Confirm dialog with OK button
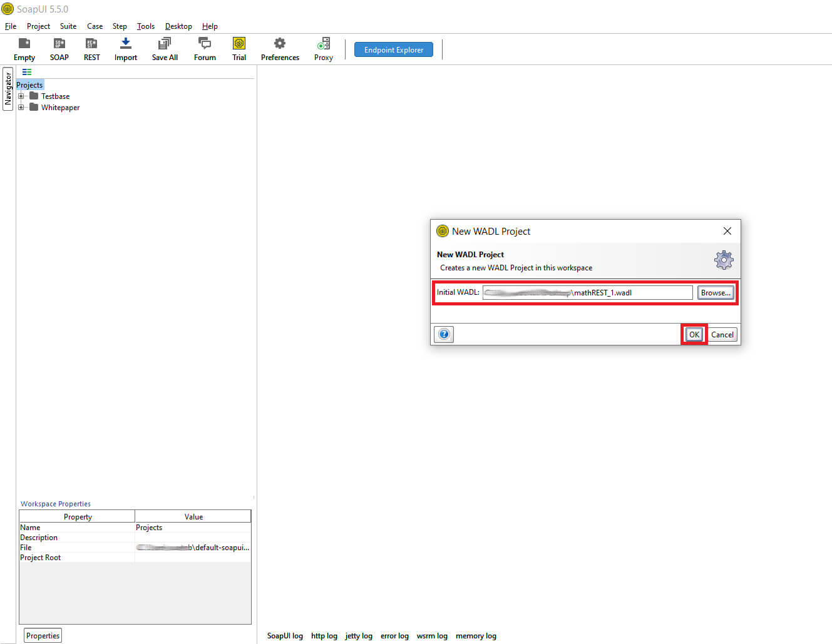This screenshot has width=832, height=644. coord(694,334)
